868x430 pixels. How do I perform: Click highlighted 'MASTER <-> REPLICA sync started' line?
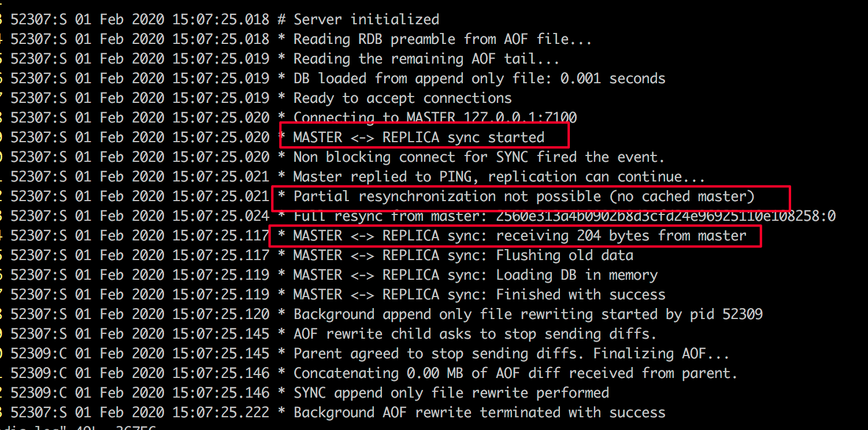click(x=418, y=137)
